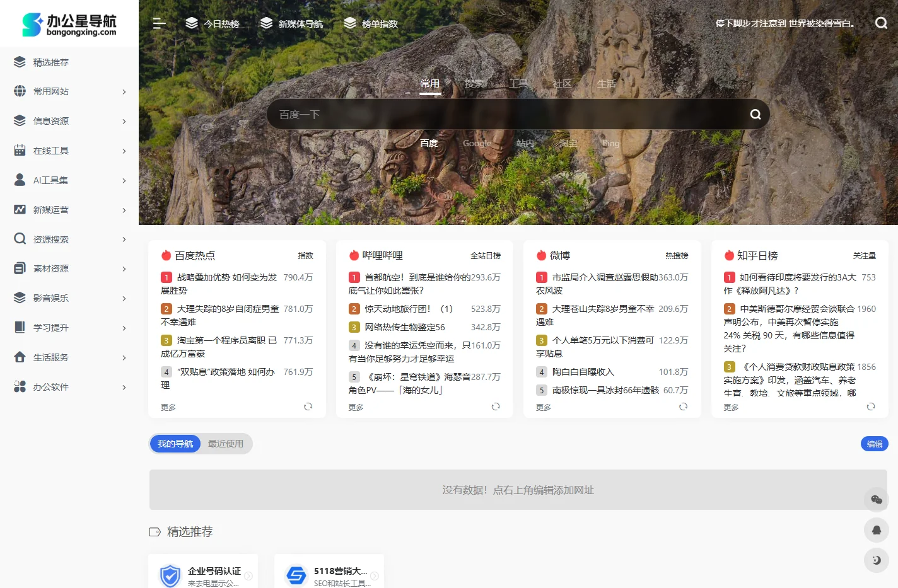Expand the 信息资源 chevron
The height and width of the screenshot is (588, 898).
click(x=124, y=121)
